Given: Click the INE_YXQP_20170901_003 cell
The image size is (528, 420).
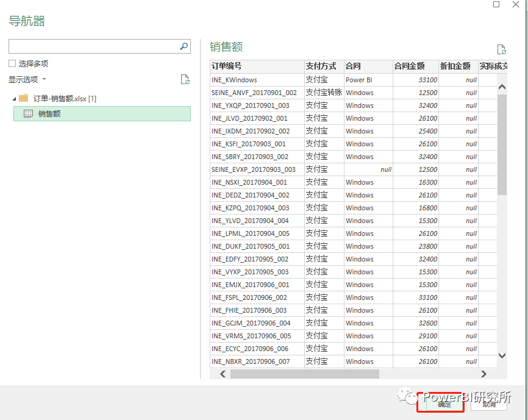Looking at the screenshot, I should (257, 105).
